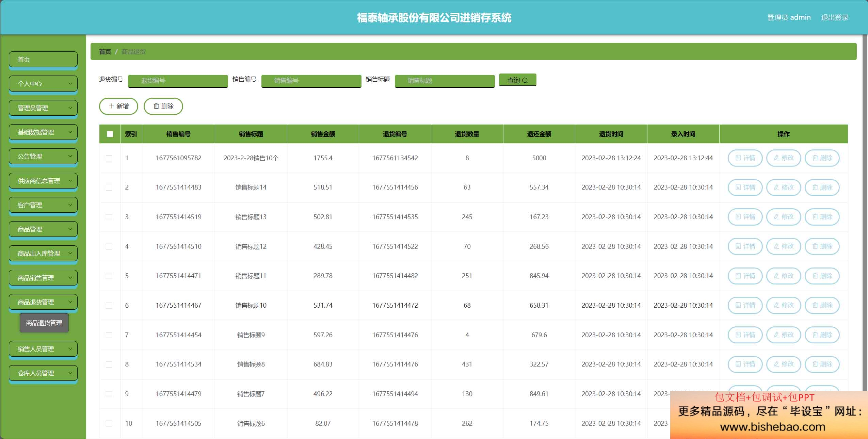Click 修改 for 销售标题13 row
This screenshot has width=868, height=439.
[783, 217]
